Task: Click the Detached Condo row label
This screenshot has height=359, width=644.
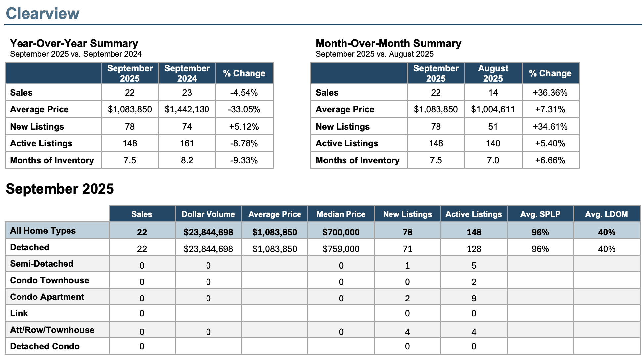Action: tap(45, 346)
